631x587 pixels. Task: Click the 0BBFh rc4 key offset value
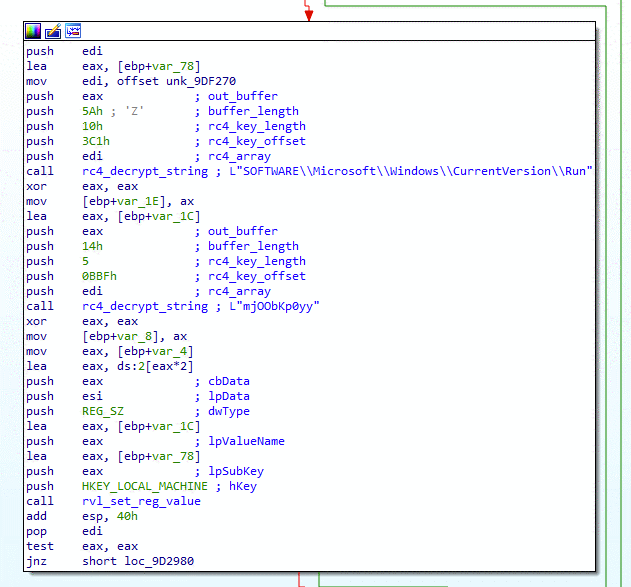(x=99, y=276)
